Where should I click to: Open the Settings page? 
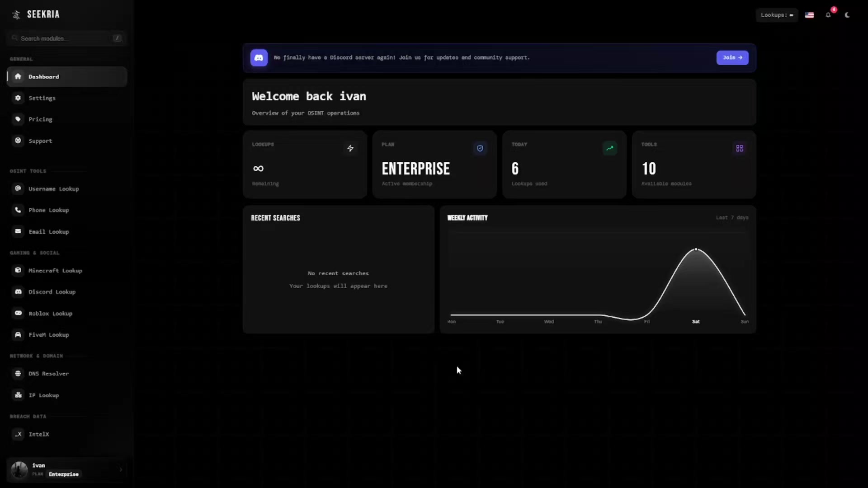coord(67,98)
